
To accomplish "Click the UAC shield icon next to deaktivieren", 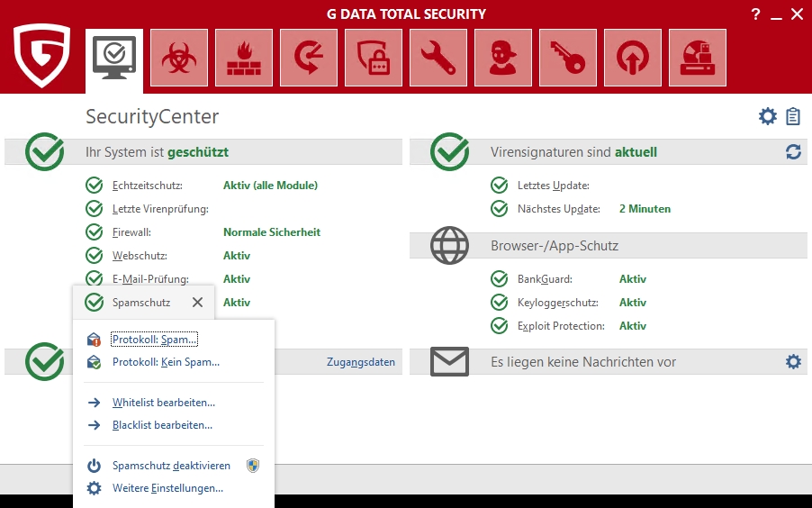I will (x=253, y=466).
